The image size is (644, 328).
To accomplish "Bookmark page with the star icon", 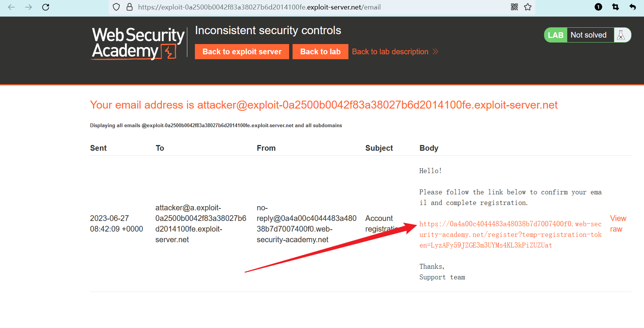I will 528,7.
